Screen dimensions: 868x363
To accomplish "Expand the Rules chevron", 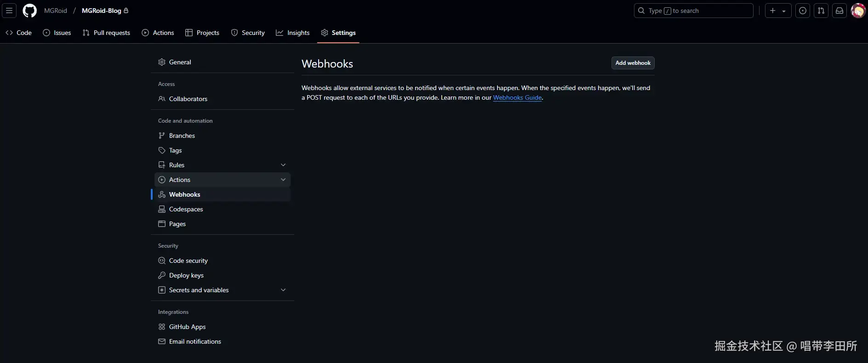I will pyautogui.click(x=283, y=165).
